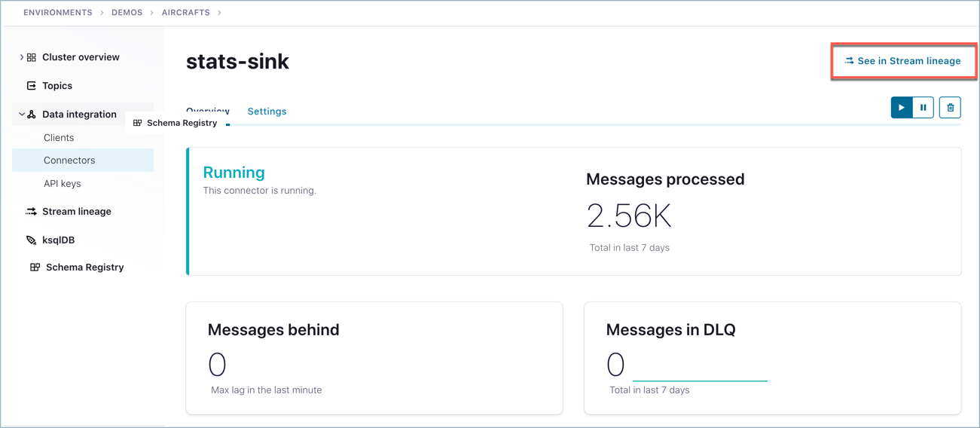This screenshot has width=980, height=428.
Task: Go to ENVIRONMENTS breadcrumb link
Action: pyautogui.click(x=58, y=13)
